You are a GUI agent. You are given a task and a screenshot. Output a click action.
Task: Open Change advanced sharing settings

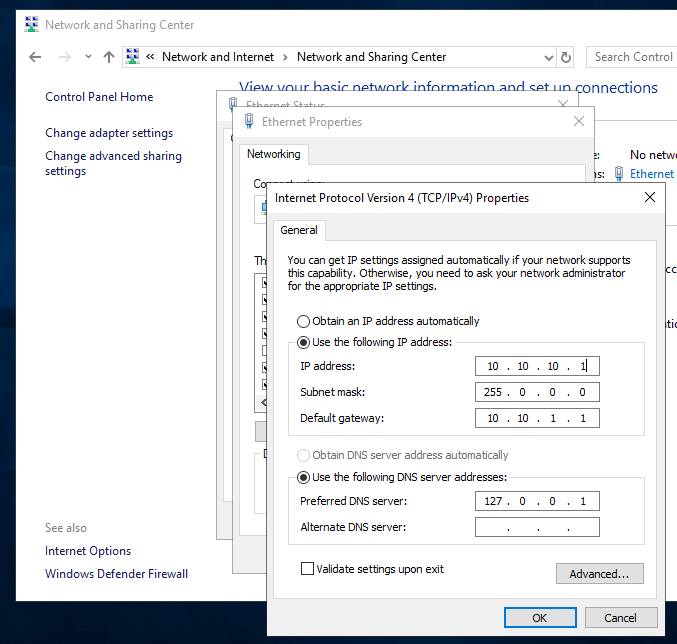point(114,163)
